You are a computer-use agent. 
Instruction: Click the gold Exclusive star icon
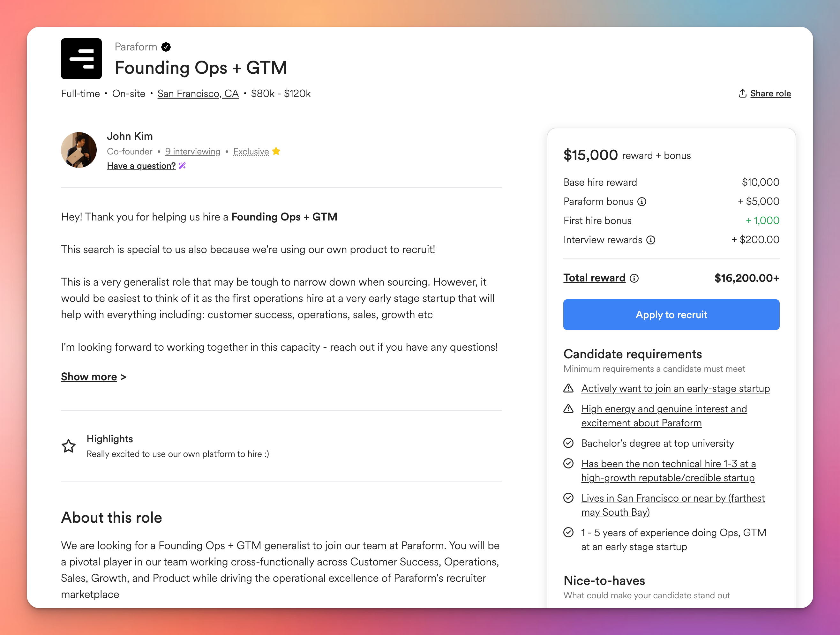pos(276,152)
